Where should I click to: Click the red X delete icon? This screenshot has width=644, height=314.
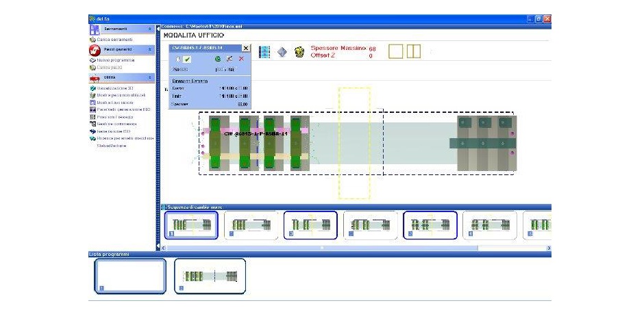click(241, 60)
